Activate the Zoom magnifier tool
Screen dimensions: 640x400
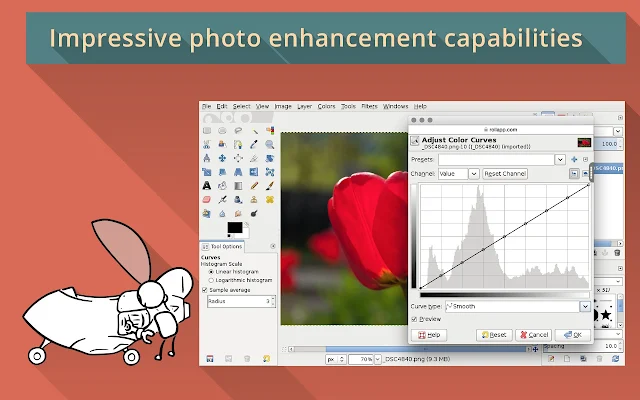269,144
